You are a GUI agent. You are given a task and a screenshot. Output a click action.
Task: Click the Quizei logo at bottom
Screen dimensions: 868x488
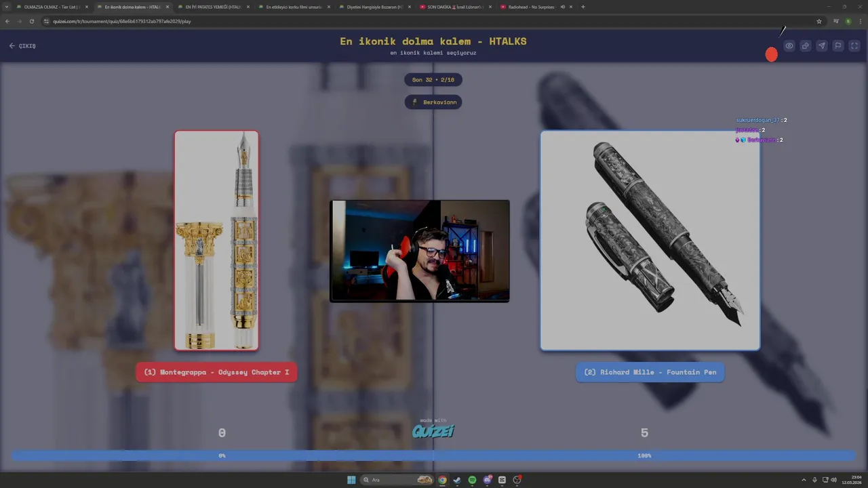433,430
